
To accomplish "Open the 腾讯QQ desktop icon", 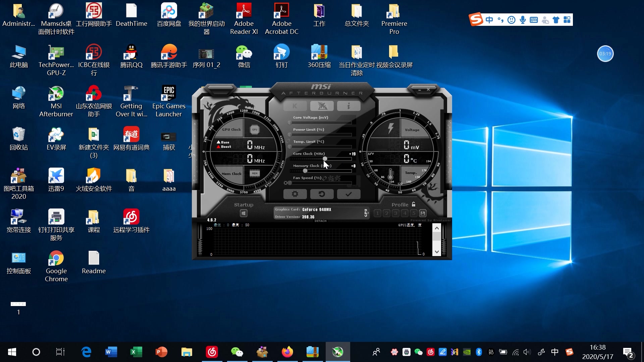I will click(131, 57).
